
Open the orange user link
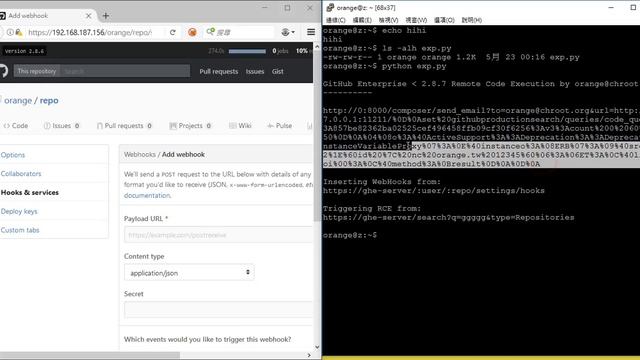click(18, 100)
